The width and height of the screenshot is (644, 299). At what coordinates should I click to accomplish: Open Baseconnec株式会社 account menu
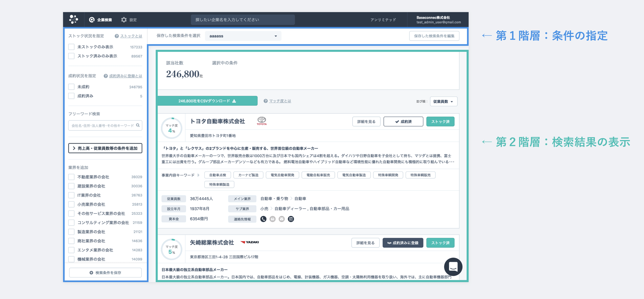[438, 20]
